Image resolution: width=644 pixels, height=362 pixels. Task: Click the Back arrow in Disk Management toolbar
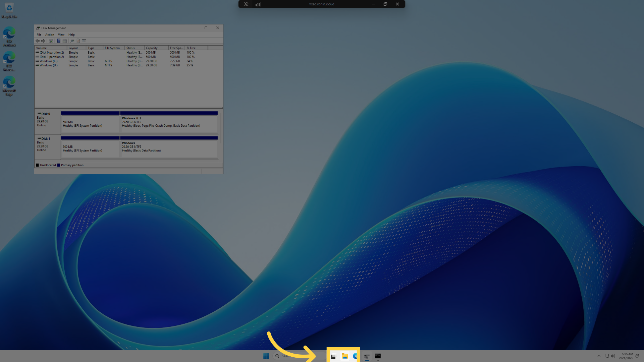pyautogui.click(x=38, y=41)
